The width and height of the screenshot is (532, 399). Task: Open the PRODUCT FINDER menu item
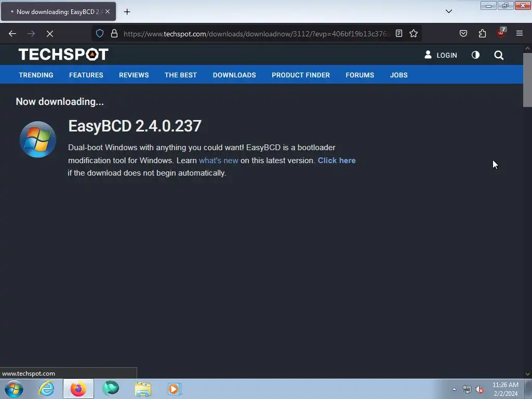301,75
